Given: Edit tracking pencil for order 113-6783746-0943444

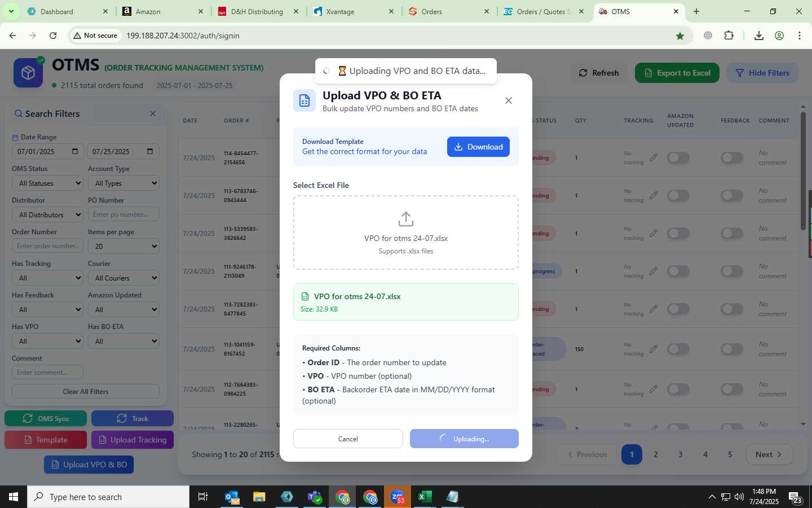Looking at the screenshot, I should click(x=654, y=195).
